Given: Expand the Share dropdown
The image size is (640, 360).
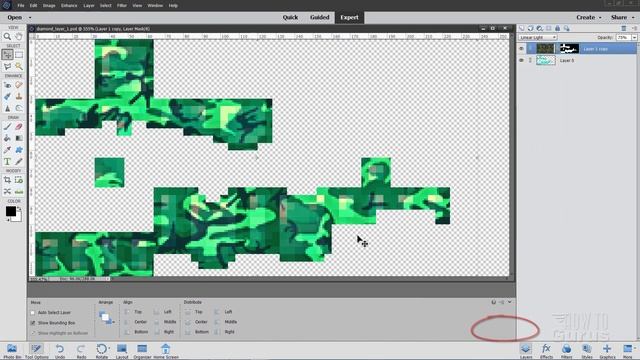Looking at the screenshot, I should (633, 18).
